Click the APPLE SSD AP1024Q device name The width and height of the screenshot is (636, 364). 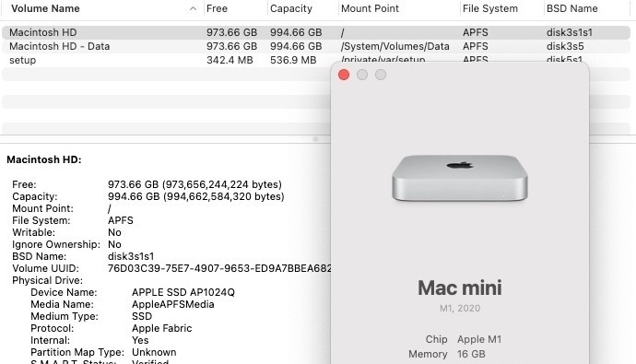(183, 292)
